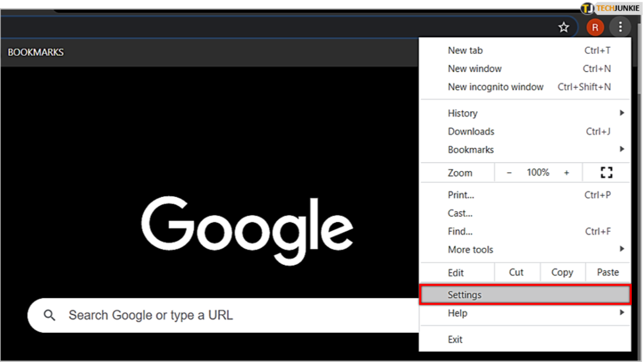Choose Print from the menu
644x362 pixels.
pos(460,195)
